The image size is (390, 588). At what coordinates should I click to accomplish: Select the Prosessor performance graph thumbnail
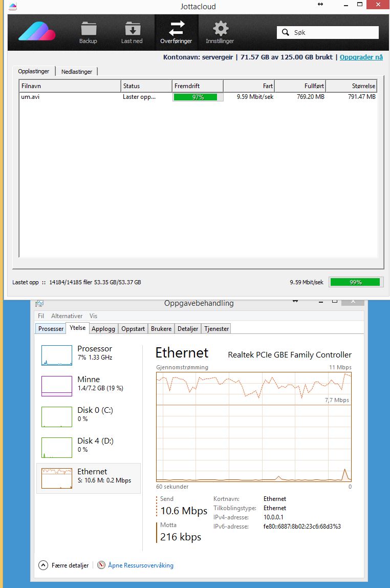[x=57, y=355]
